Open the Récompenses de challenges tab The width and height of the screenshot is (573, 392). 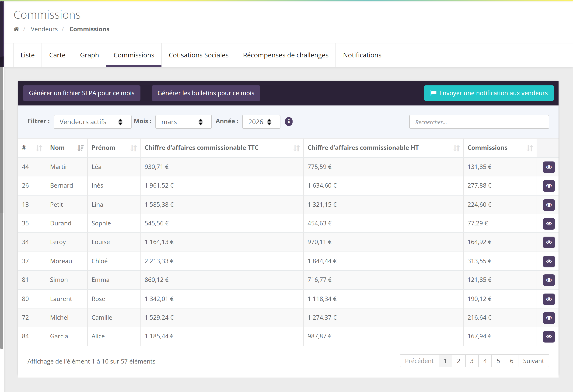coord(286,55)
